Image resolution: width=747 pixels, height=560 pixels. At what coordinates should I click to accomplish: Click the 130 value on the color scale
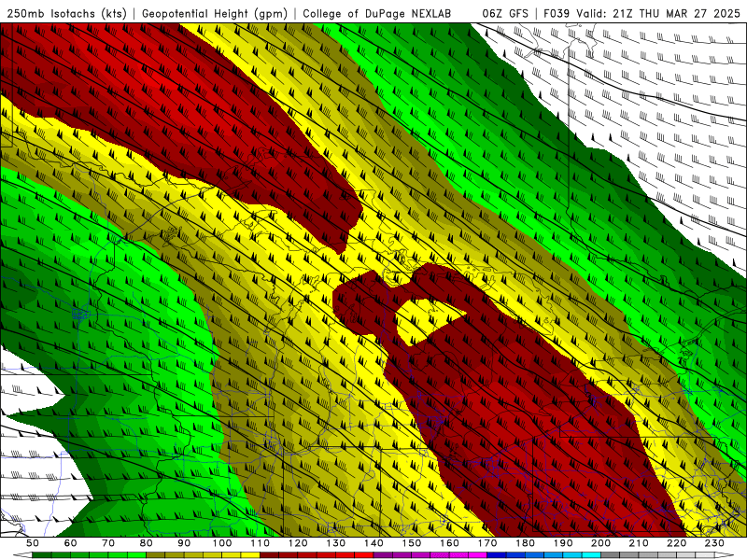coord(335,543)
